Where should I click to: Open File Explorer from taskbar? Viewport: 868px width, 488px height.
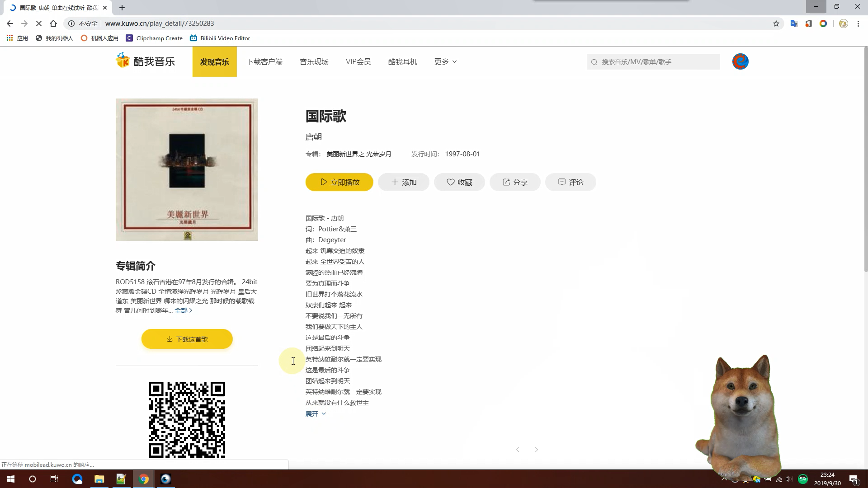(99, 479)
